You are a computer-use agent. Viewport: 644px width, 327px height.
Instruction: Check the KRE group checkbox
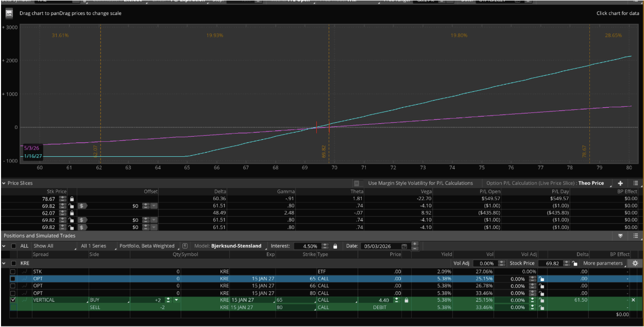[x=13, y=263]
